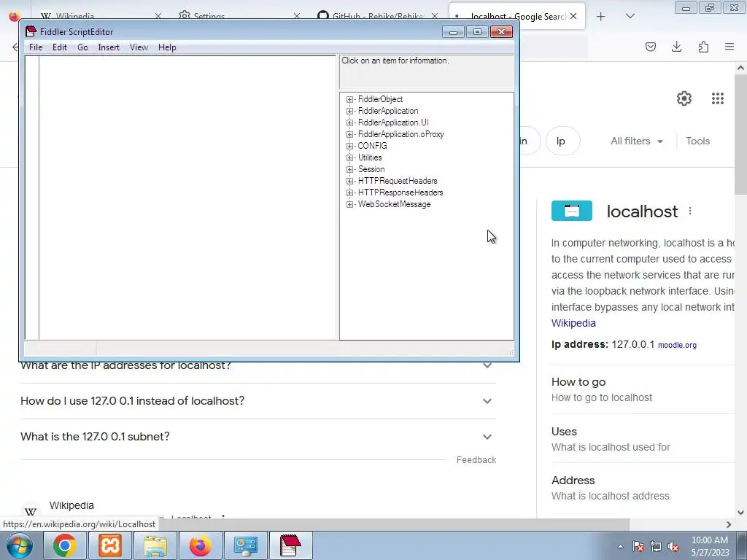Expand the CONFIG tree node
The height and width of the screenshot is (560, 747).
point(349,146)
